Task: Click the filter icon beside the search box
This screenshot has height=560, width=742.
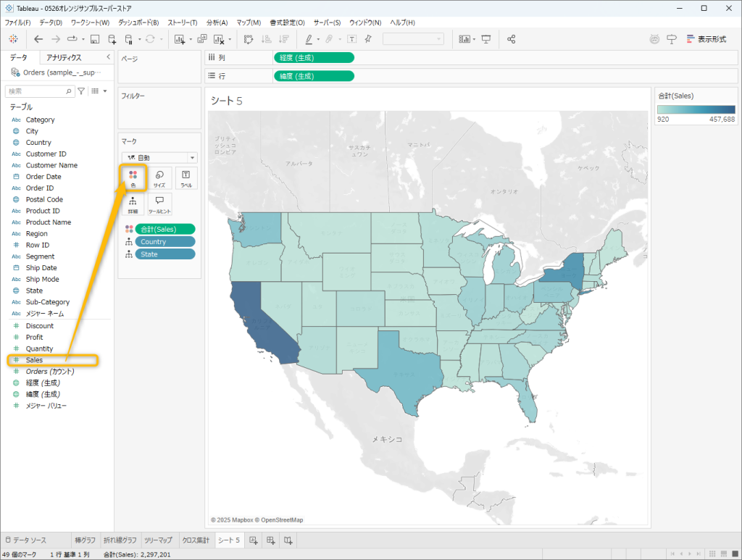Action: point(81,91)
